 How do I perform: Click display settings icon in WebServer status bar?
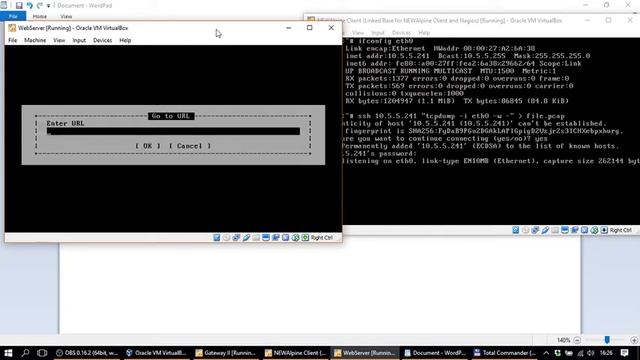[266, 238]
